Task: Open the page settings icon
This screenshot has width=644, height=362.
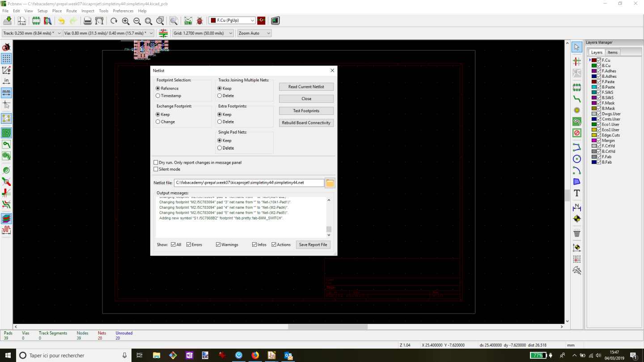Action: [x=21, y=21]
